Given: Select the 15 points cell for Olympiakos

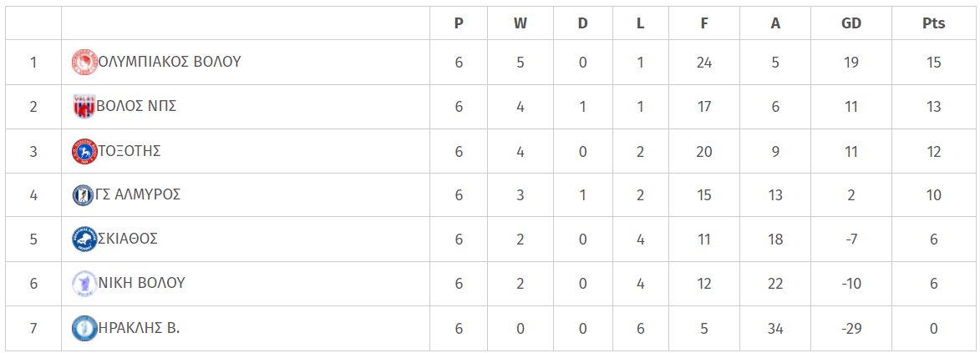Looking at the screenshot, I should pyautogui.click(x=934, y=63).
